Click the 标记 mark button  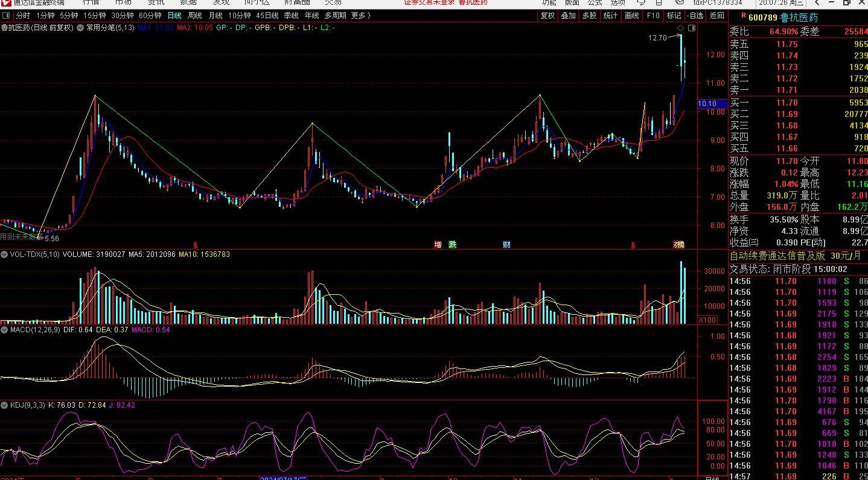click(x=674, y=16)
